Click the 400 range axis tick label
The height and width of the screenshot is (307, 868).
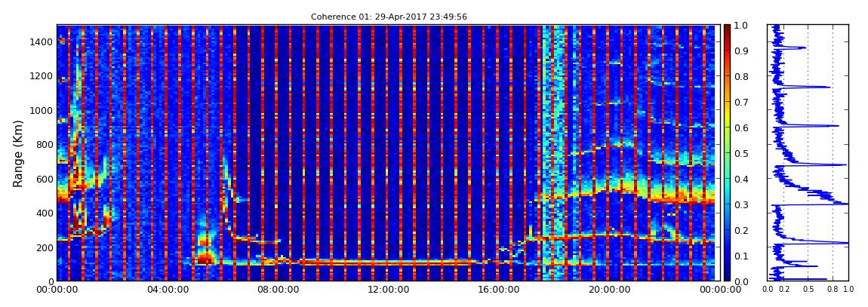coord(45,213)
